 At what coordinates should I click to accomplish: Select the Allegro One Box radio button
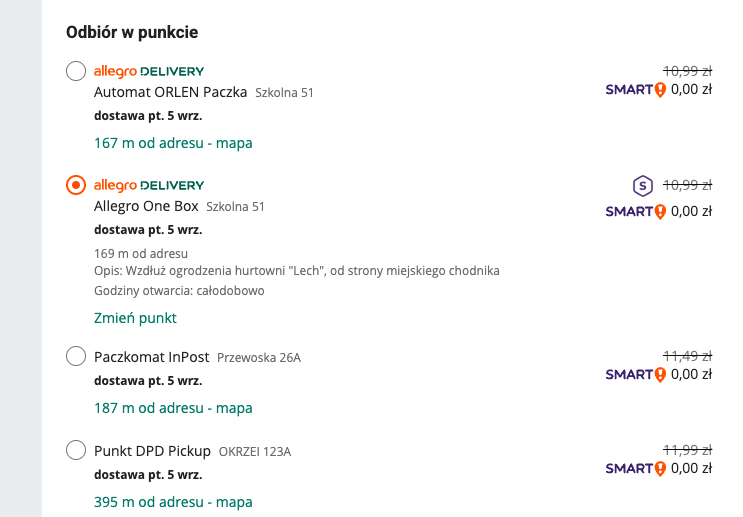click(75, 185)
